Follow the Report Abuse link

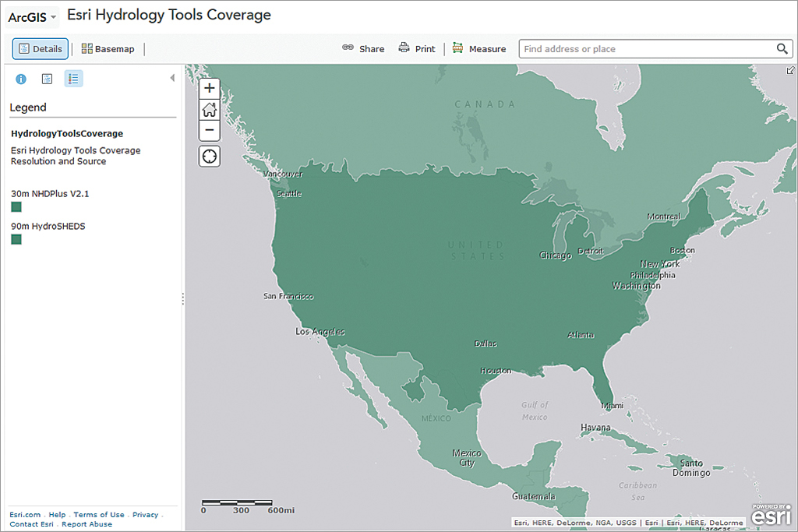pos(87,524)
